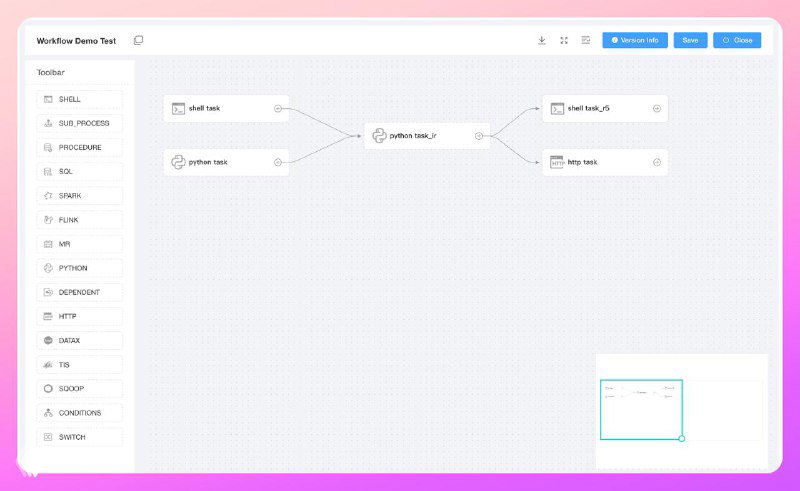Click the 'Toolbar' panel heading
Image resolution: width=800 pixels, height=491 pixels.
coord(51,72)
